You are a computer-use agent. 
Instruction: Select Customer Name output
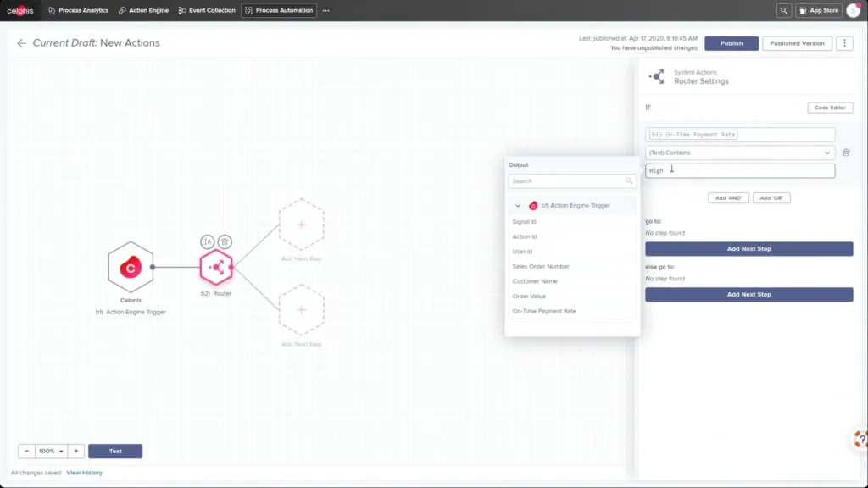pos(535,281)
